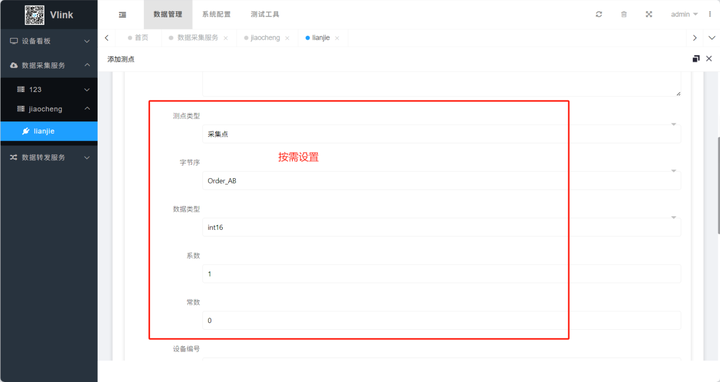Image resolution: width=720 pixels, height=382 pixels.
Task: Click the trash icon in header
Action: pyautogui.click(x=624, y=14)
